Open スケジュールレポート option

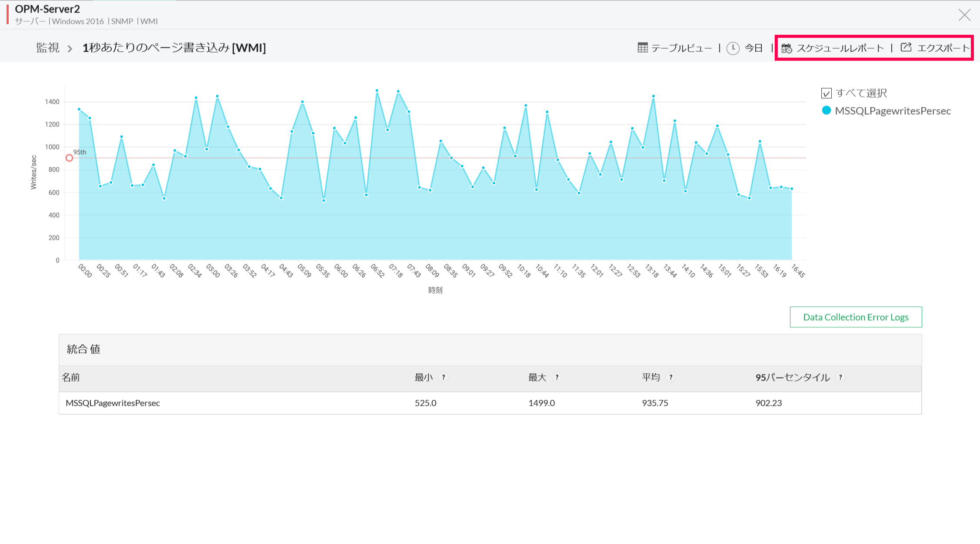[x=840, y=48]
